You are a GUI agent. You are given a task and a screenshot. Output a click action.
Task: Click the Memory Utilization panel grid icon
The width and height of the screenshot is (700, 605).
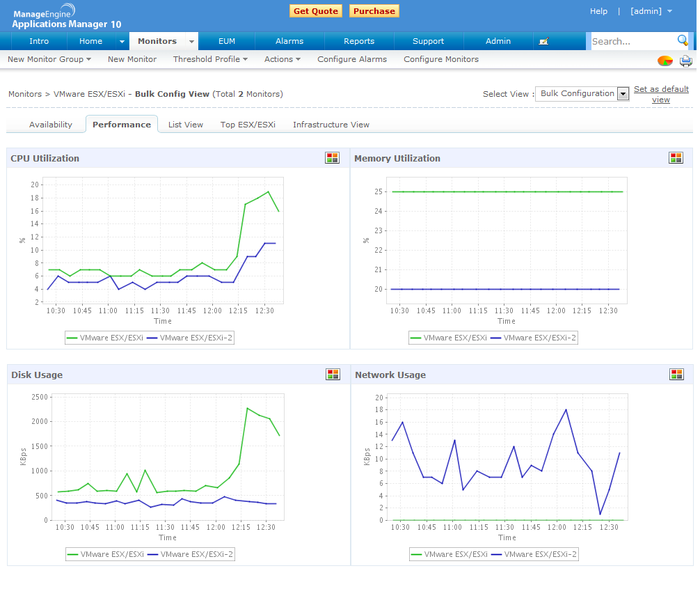point(676,158)
